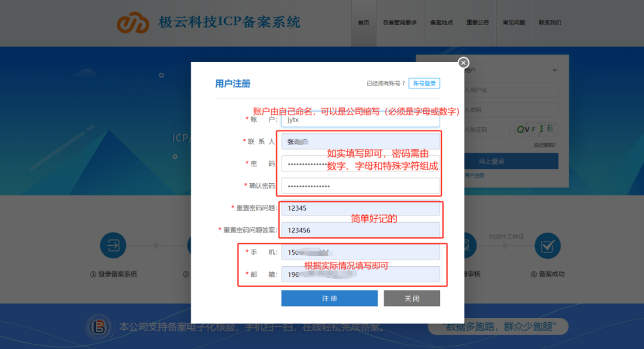Click the 重置密码问题答案 field with 123456
Image resolution: width=644 pixels, height=349 pixels.
point(360,230)
